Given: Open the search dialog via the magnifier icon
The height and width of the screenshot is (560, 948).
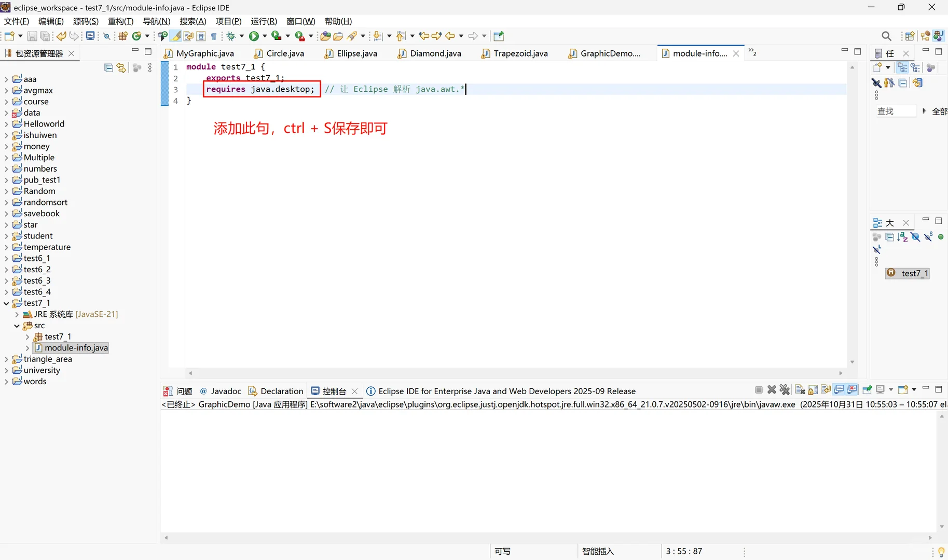Looking at the screenshot, I should pos(886,36).
